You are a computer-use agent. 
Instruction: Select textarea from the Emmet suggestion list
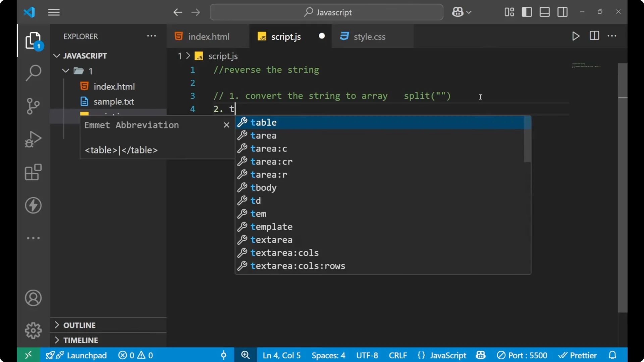tap(272, 240)
